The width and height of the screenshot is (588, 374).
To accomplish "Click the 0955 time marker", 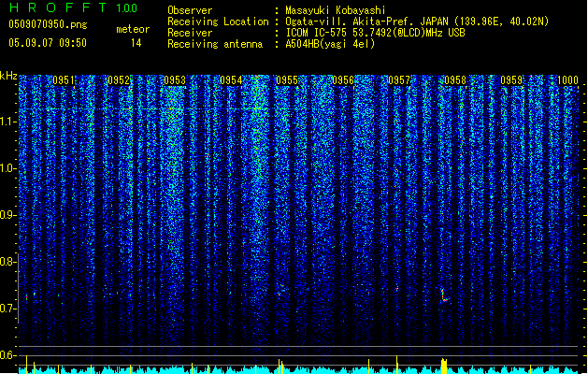I will point(287,80).
